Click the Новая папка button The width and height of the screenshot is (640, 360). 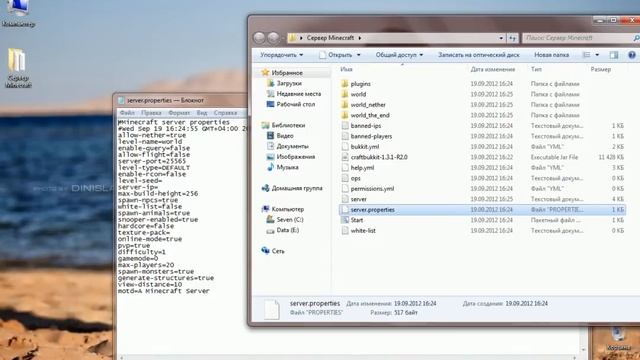tap(551, 55)
